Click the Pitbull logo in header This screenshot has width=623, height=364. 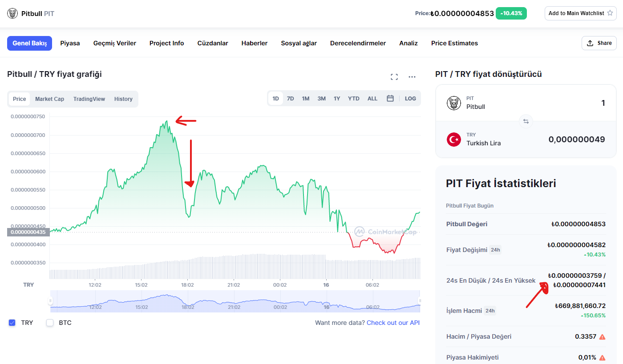point(12,13)
